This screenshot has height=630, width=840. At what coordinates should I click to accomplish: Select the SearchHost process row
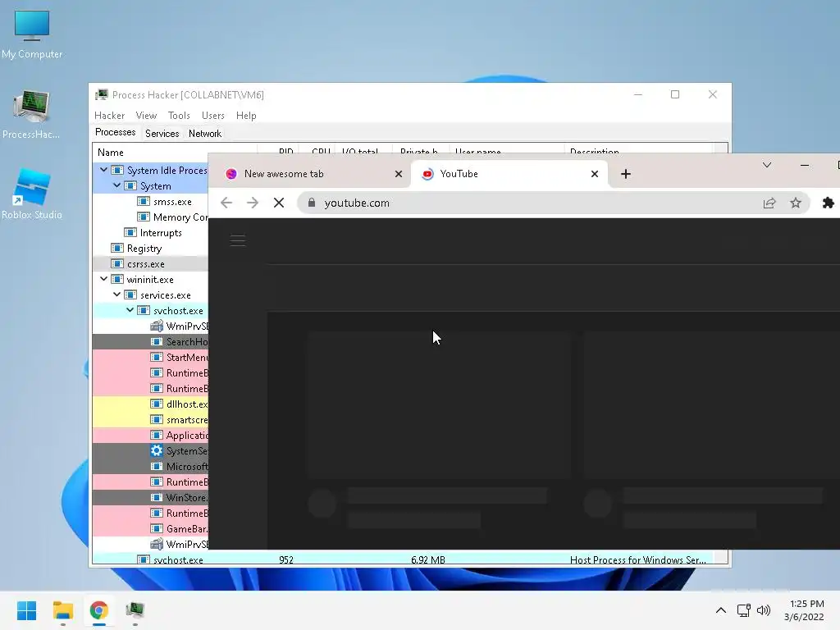pos(151,341)
